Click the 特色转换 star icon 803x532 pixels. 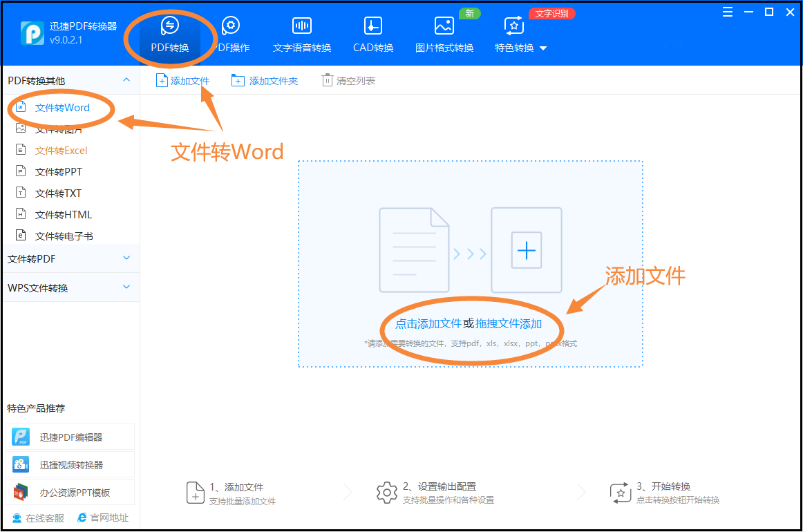click(514, 25)
